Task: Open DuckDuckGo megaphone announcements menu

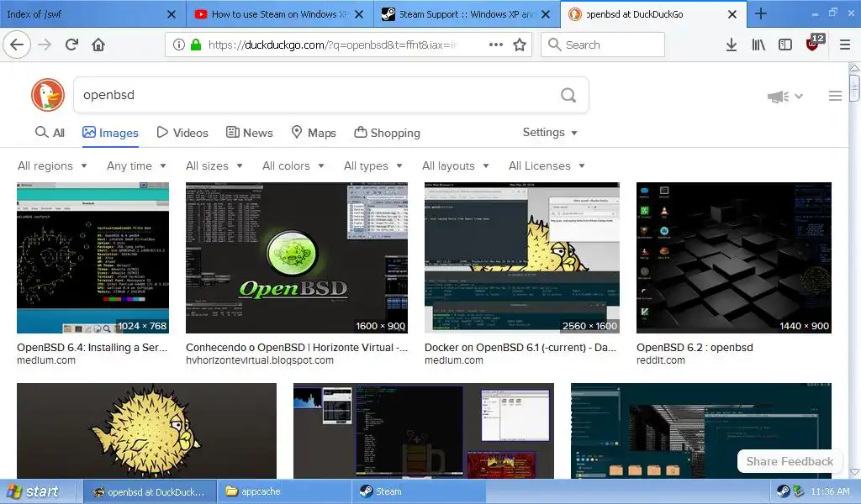Action: pyautogui.click(x=784, y=97)
